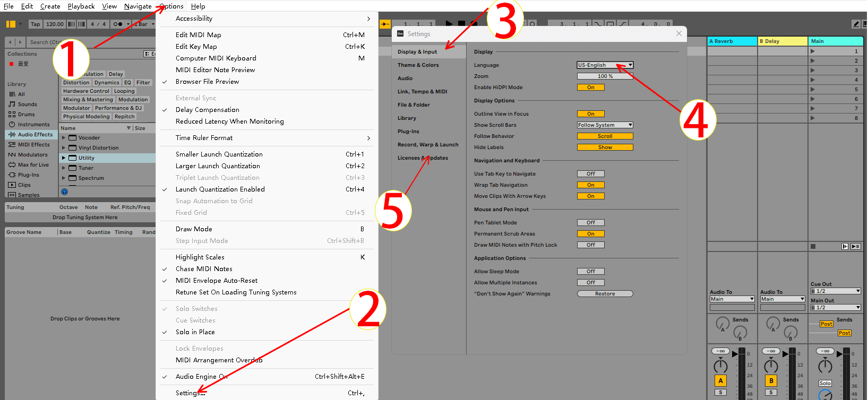Click the Tap tempo button
Screen dimensions: 868x400
(x=36, y=24)
